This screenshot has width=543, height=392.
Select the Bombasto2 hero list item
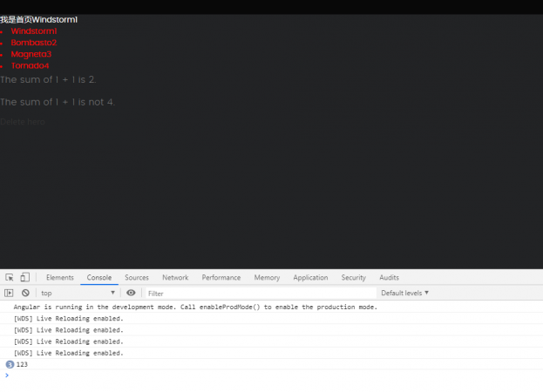click(x=34, y=43)
